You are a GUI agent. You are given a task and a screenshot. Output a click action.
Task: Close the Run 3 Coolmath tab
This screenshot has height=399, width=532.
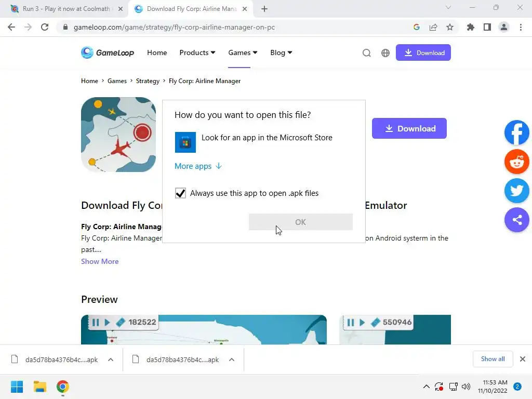[x=121, y=9]
